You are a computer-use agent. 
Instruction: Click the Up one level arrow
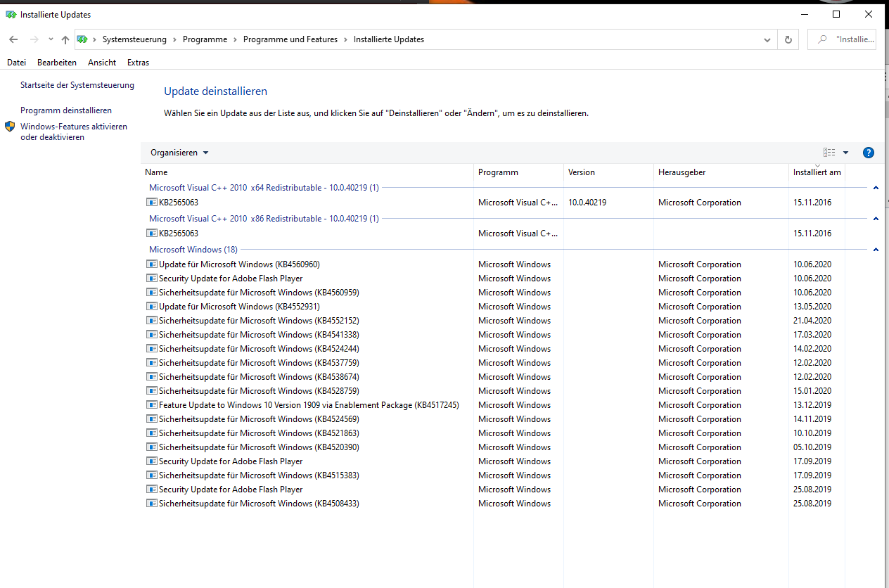[x=65, y=40]
